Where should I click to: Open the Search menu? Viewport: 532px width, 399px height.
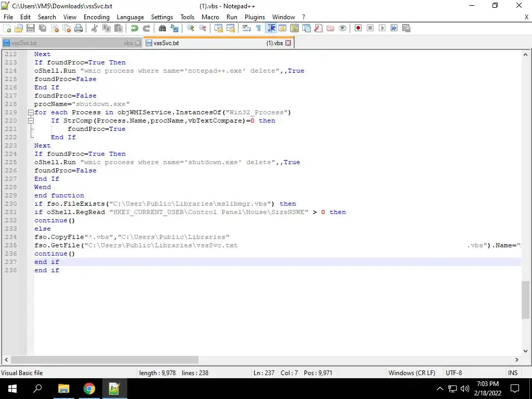tap(47, 17)
